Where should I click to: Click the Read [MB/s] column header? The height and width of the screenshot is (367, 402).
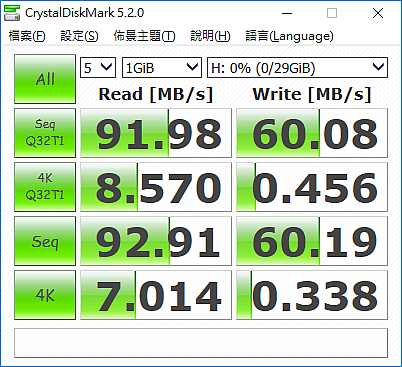tap(156, 94)
